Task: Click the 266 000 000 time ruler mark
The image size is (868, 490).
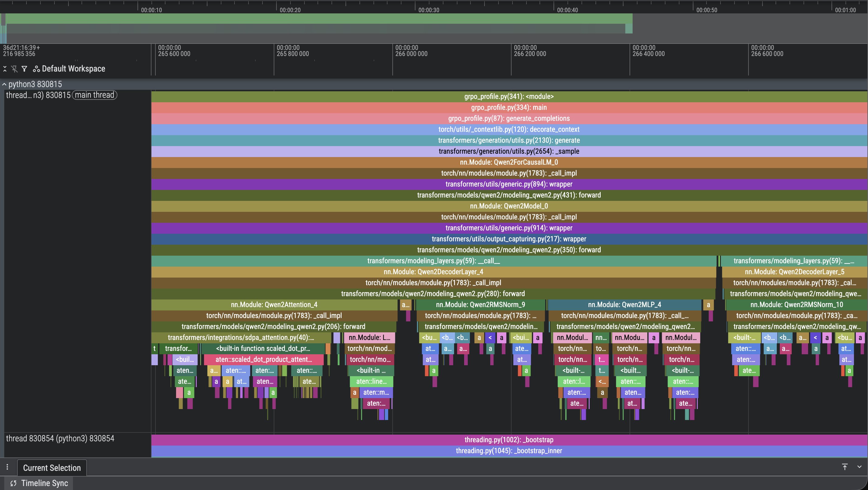Action: [x=411, y=51]
